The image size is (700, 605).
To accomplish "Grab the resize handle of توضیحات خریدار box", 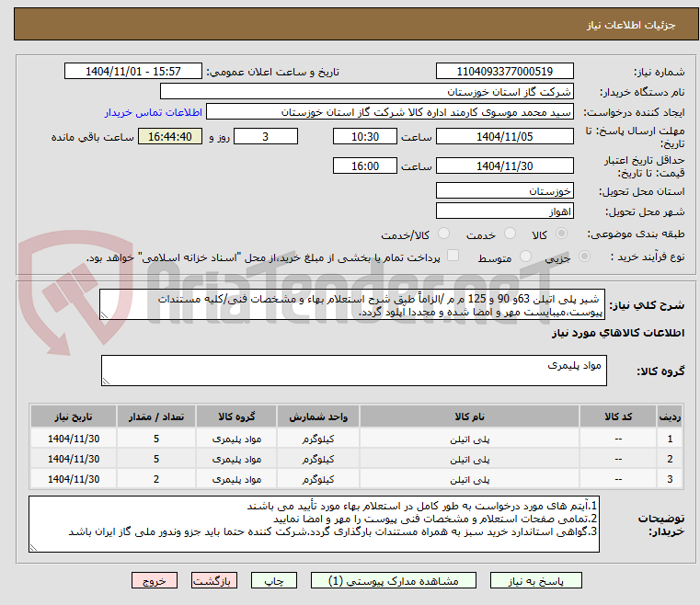I will click(x=33, y=548).
